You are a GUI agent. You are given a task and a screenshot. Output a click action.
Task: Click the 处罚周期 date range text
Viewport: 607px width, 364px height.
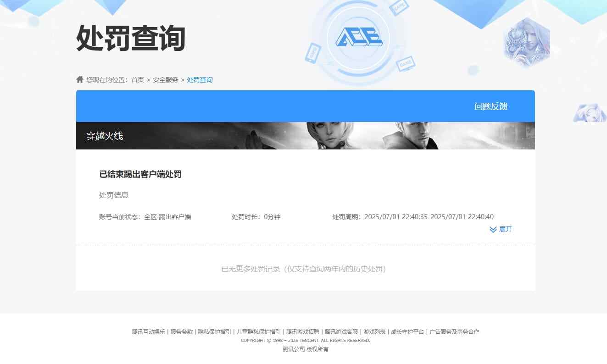413,217
